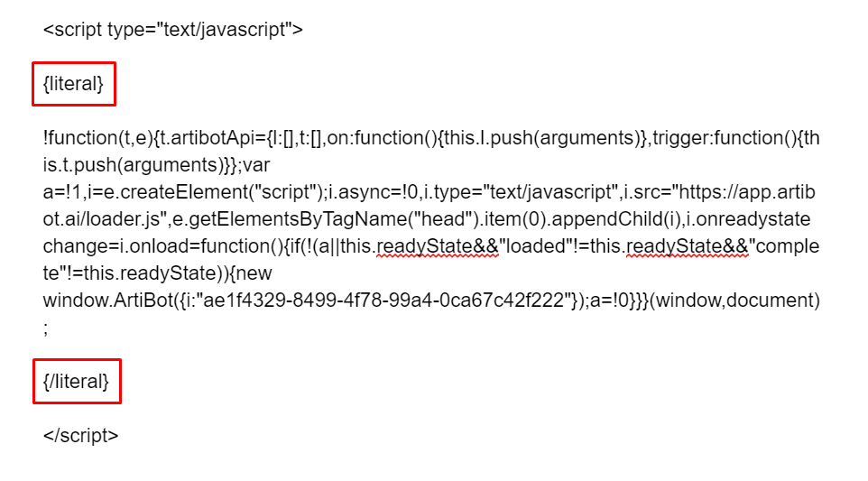Click the highlighted {literal} opening tag
Image resolution: width=868 pixels, height=481 pixels.
tap(74, 84)
